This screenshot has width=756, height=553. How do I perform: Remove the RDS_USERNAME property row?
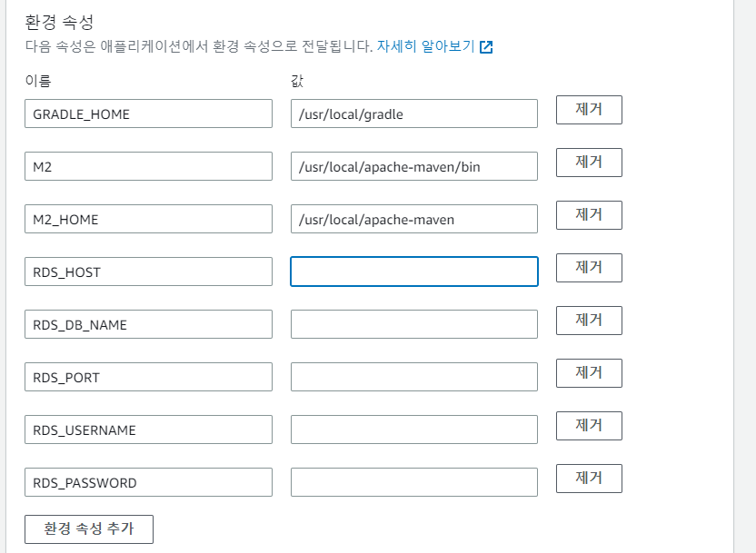[589, 426]
